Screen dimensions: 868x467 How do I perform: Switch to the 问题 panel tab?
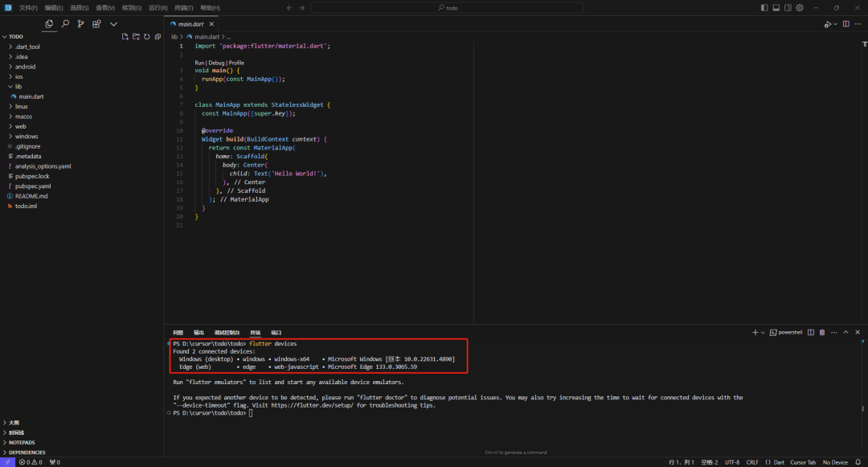coord(178,332)
